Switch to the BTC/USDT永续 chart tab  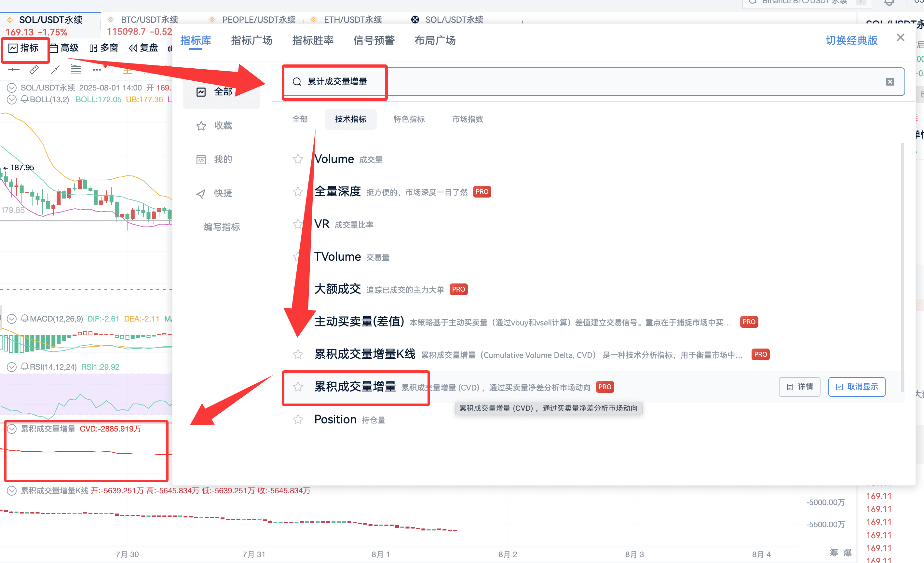[x=149, y=20]
